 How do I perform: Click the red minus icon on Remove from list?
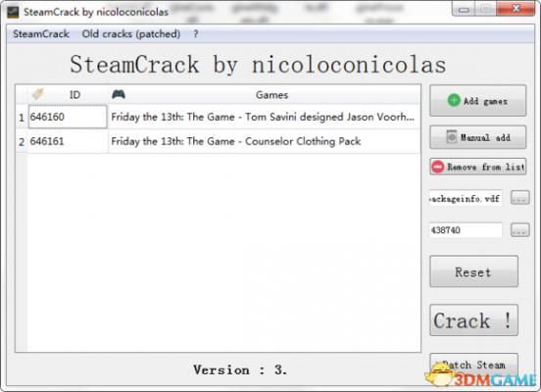click(x=438, y=167)
